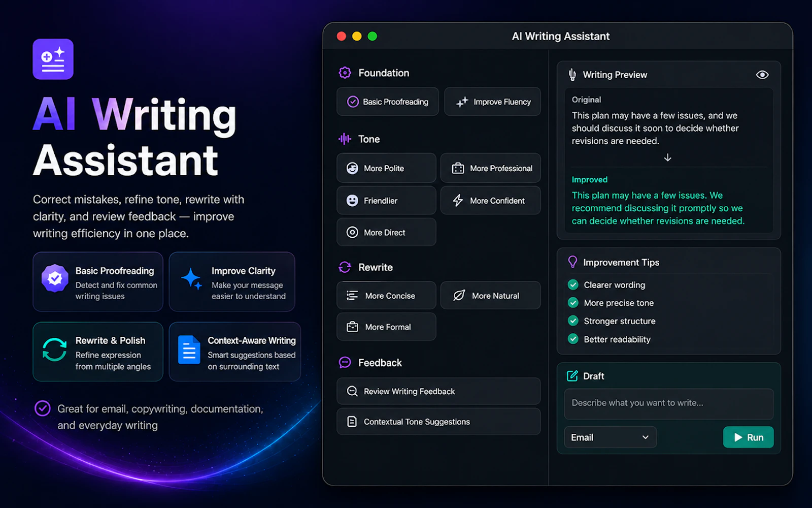The width and height of the screenshot is (812, 508).
Task: Toggle the Better readability checkmark
Action: pos(573,339)
